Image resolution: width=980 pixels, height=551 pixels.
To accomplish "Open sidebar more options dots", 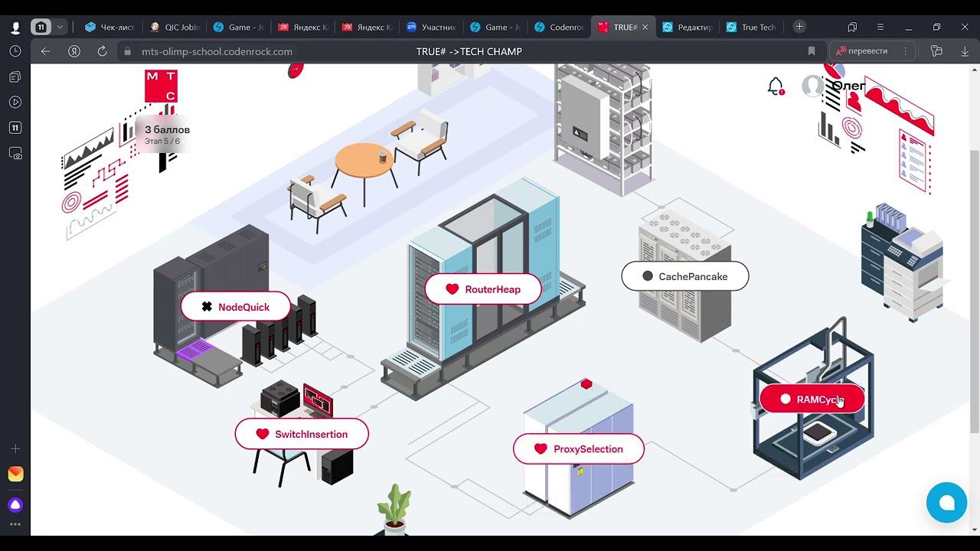I will (x=15, y=525).
